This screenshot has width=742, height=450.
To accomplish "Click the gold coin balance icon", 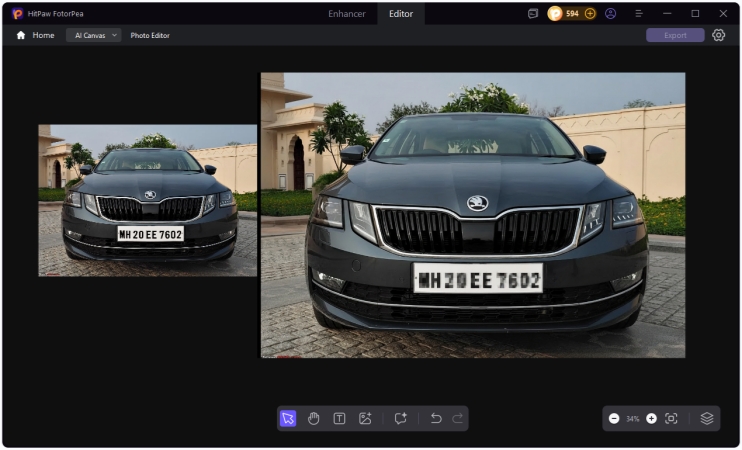I will [x=555, y=14].
